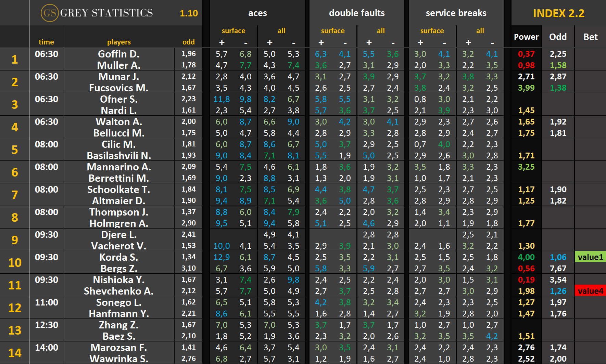Click the 1.10 version number

tap(189, 13)
